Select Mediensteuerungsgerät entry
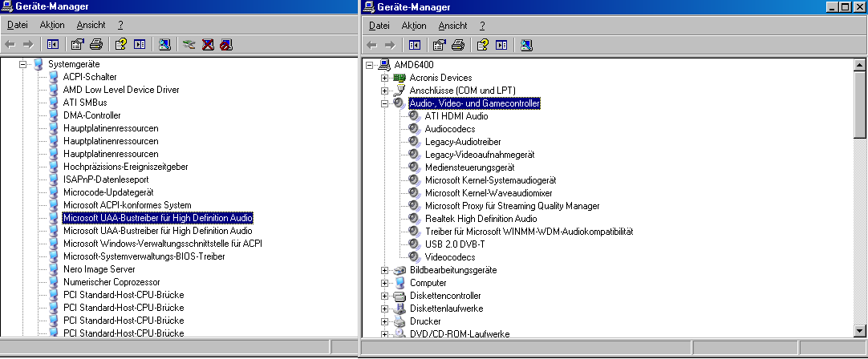 470,167
